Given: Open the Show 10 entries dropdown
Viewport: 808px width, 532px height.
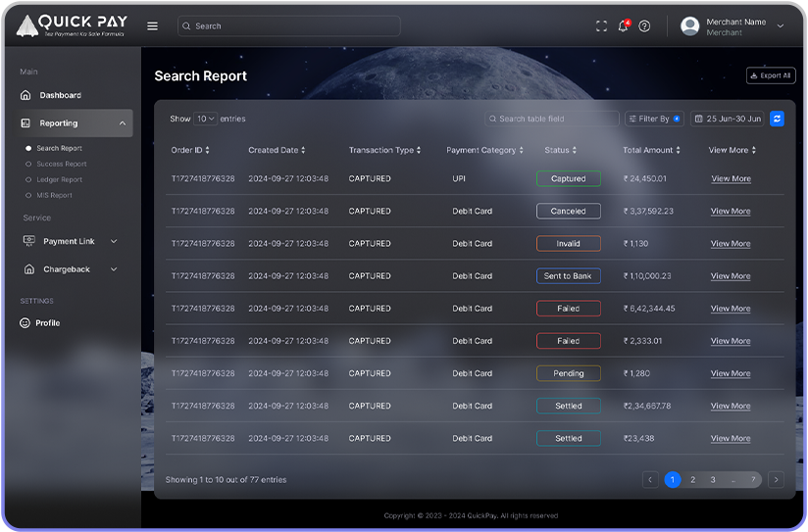Looking at the screenshot, I should click(x=205, y=119).
